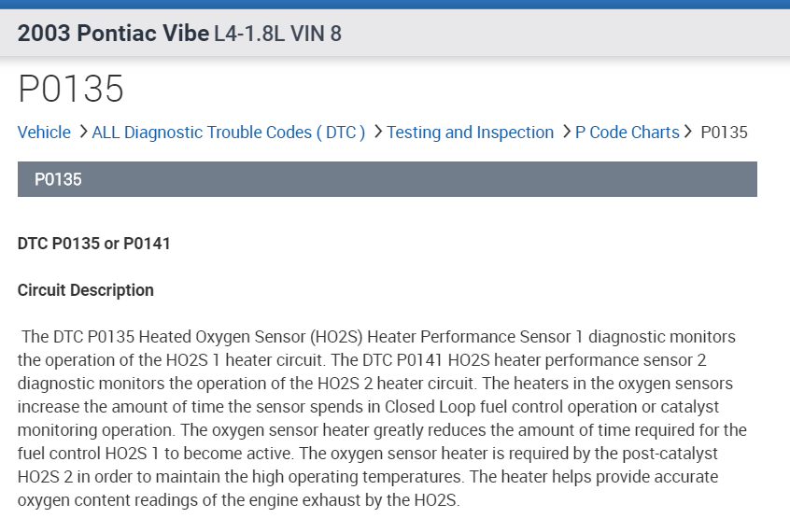The image size is (790, 532).
Task: Click the chevron icon before the P0135 breadcrumb
Action: point(690,132)
